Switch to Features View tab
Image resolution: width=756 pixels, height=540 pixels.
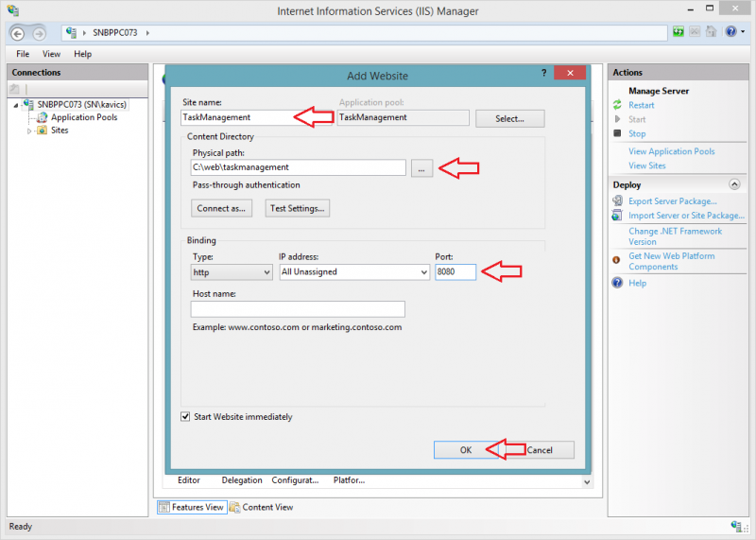pos(192,507)
